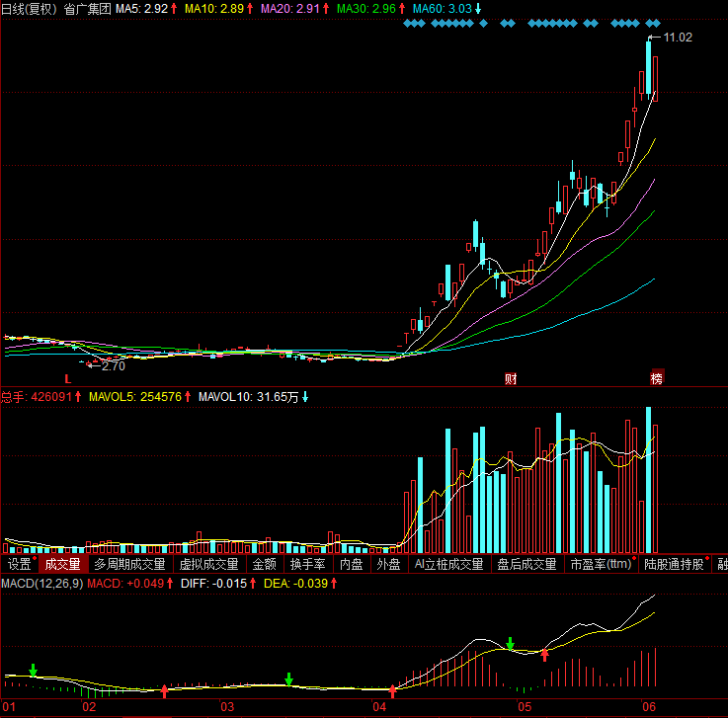Click the green MACD down arrow near month 03
728x718 pixels.
click(x=288, y=679)
